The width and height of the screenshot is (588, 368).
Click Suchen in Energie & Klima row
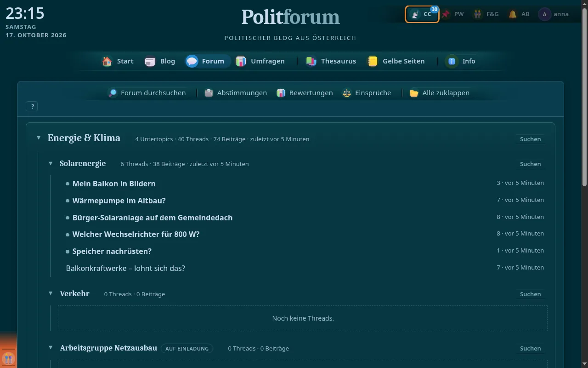(x=530, y=139)
